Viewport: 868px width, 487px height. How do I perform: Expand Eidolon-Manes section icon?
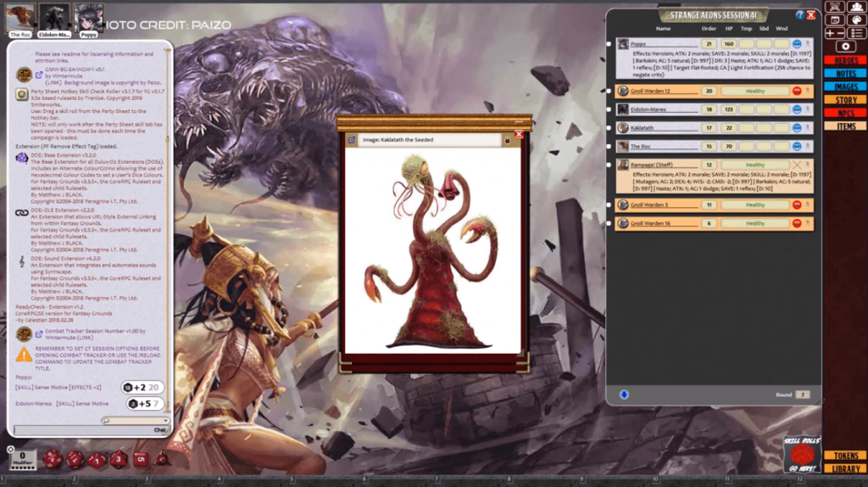pyautogui.click(x=808, y=109)
